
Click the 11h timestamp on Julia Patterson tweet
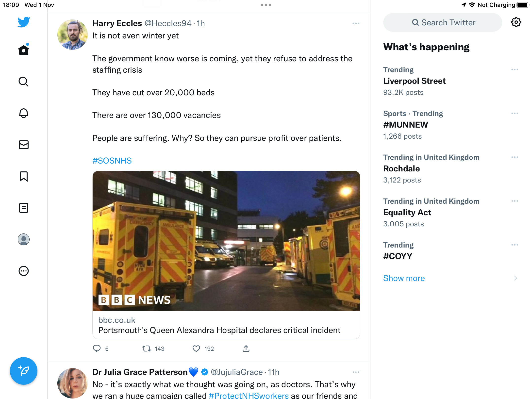coord(274,372)
